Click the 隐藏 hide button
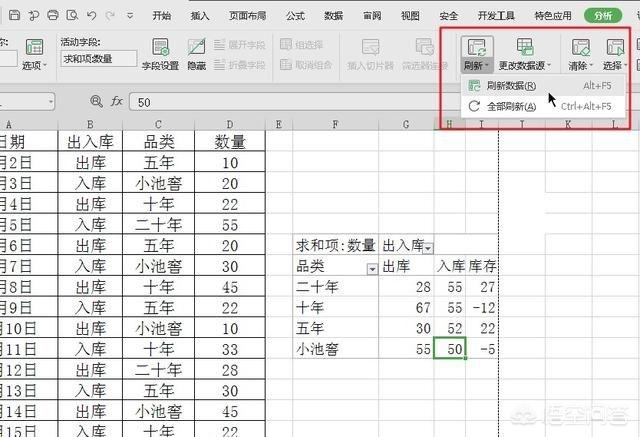This screenshot has width=640, height=437. 196,54
